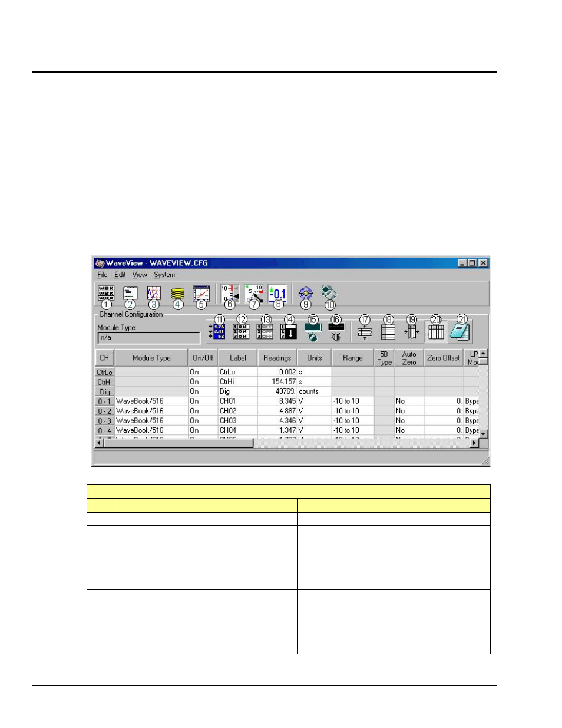The height and width of the screenshot is (728, 562).
Task: Turn all channels ON with triple-ON icon
Action: click(241, 331)
